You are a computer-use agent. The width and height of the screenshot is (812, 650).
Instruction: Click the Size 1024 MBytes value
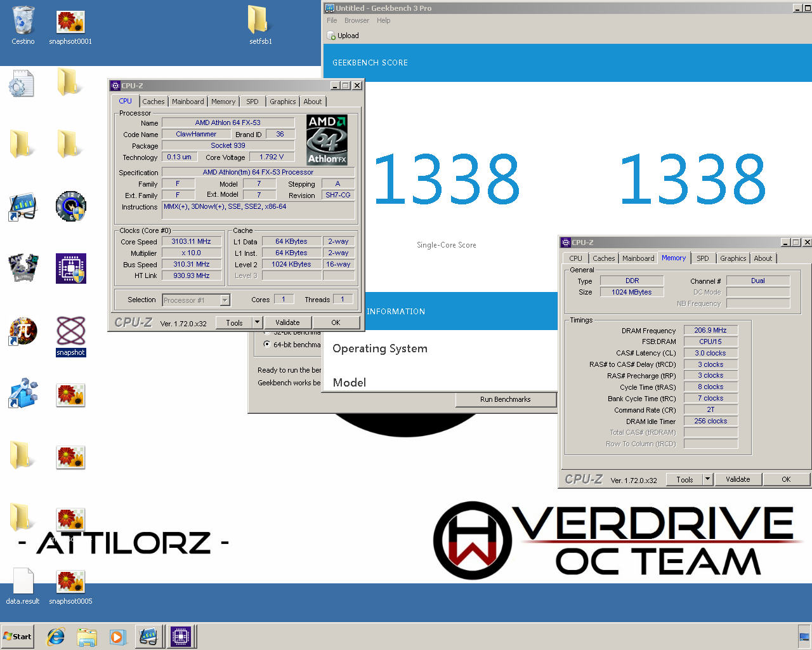pyautogui.click(x=632, y=292)
